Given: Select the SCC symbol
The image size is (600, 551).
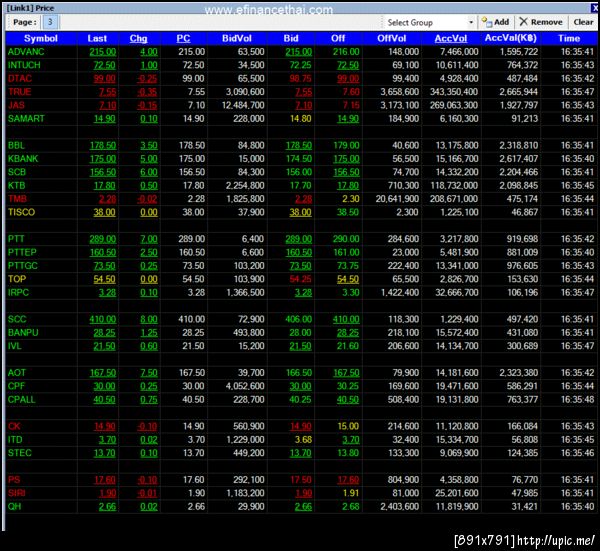Looking at the screenshot, I should click(x=17, y=319).
